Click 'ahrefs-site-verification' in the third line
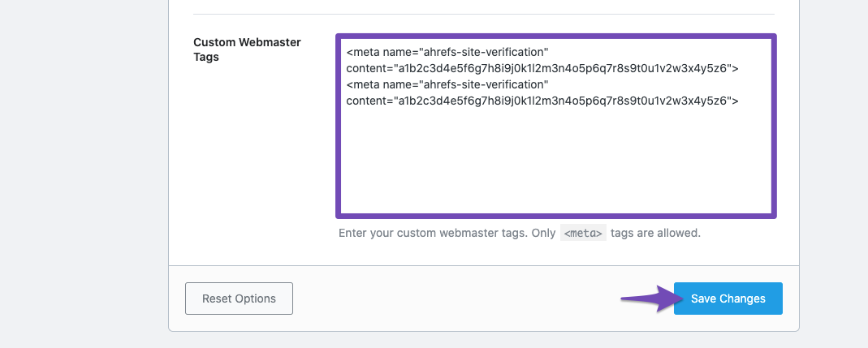The image size is (868, 348). pos(482,84)
